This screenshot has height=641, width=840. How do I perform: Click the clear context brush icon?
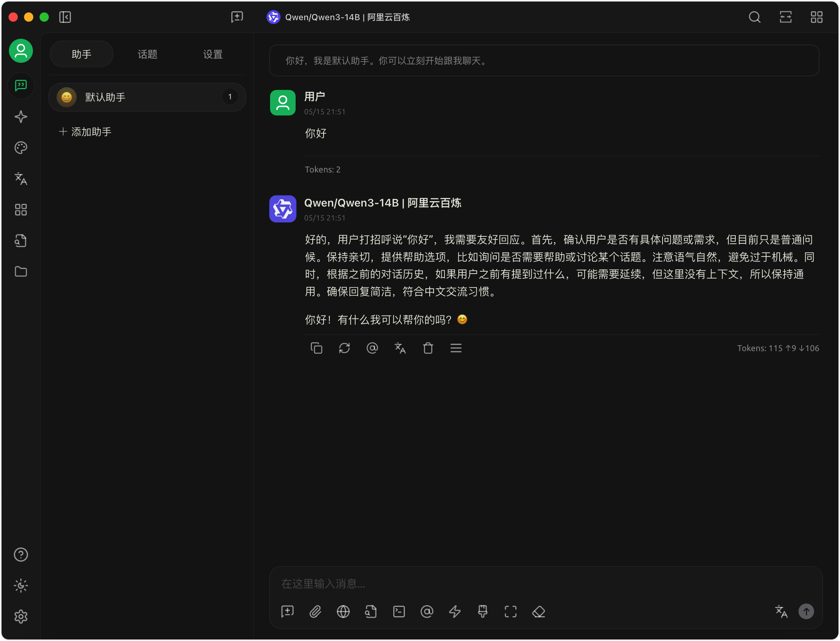point(483,612)
